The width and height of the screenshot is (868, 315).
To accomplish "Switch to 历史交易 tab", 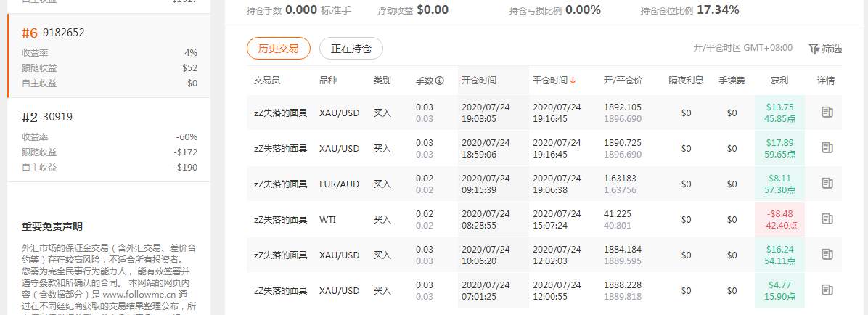I will point(279,49).
